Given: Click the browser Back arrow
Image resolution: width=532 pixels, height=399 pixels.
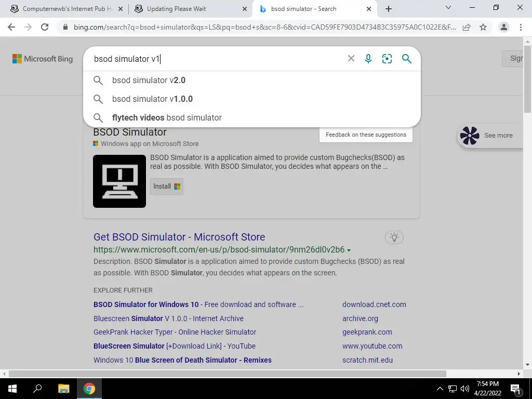Looking at the screenshot, I should [x=11, y=27].
